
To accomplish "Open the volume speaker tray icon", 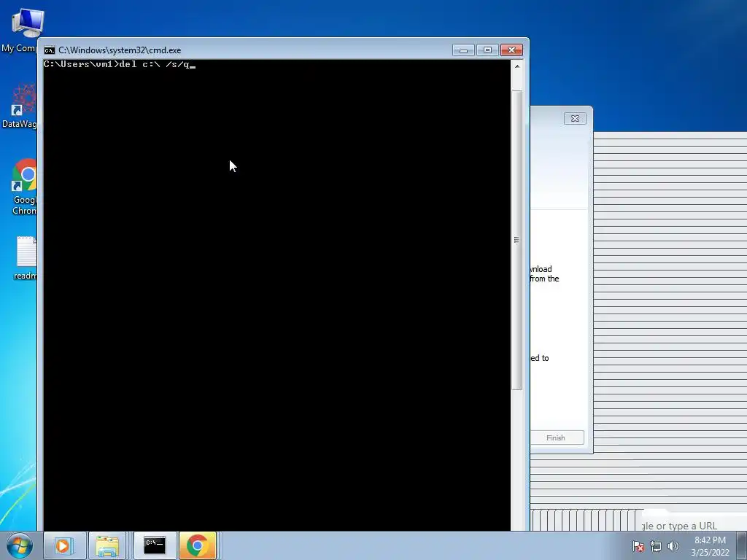I will 673,546.
